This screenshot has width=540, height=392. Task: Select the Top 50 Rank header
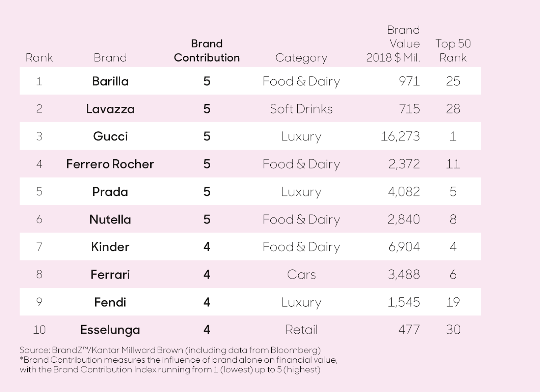tap(453, 51)
